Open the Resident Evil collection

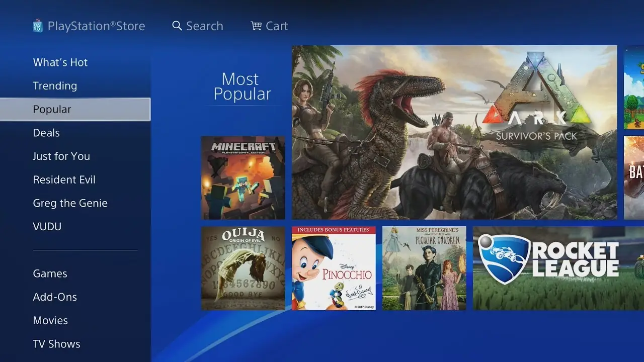click(64, 179)
